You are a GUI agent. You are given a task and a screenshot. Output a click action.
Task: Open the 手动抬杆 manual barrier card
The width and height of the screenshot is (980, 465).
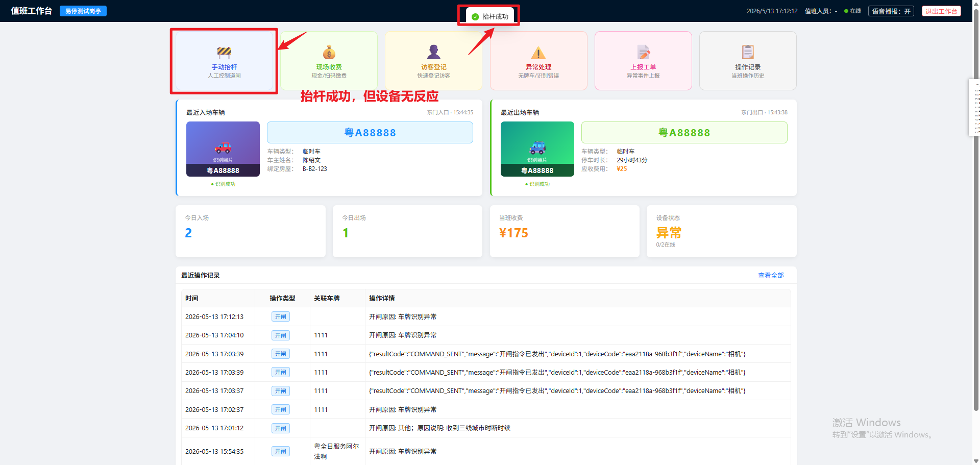(x=224, y=61)
